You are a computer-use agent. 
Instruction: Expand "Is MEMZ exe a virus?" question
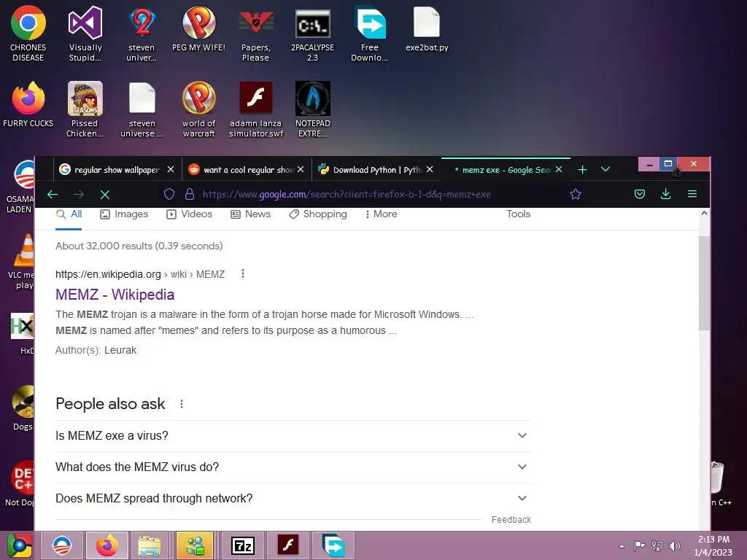(293, 436)
